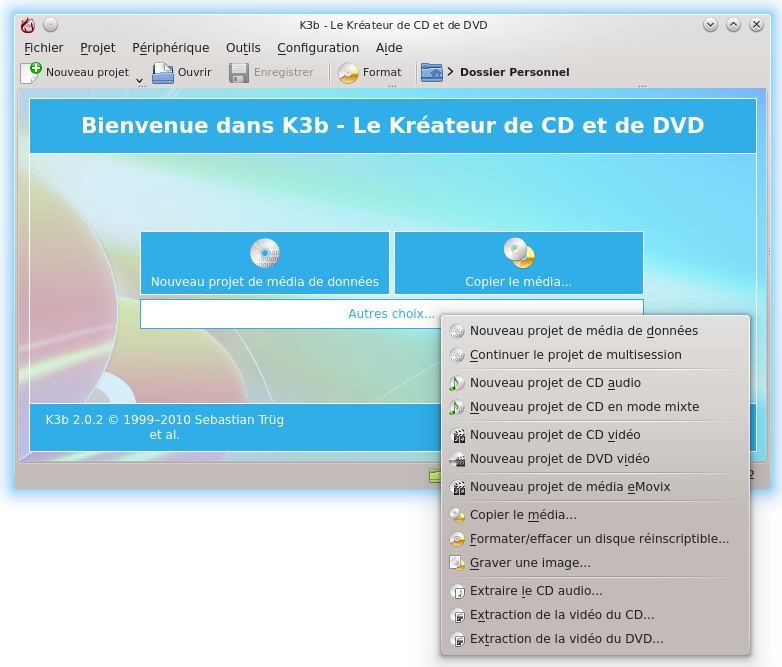Open the Outils menu
The height and width of the screenshot is (667, 782).
pos(243,47)
